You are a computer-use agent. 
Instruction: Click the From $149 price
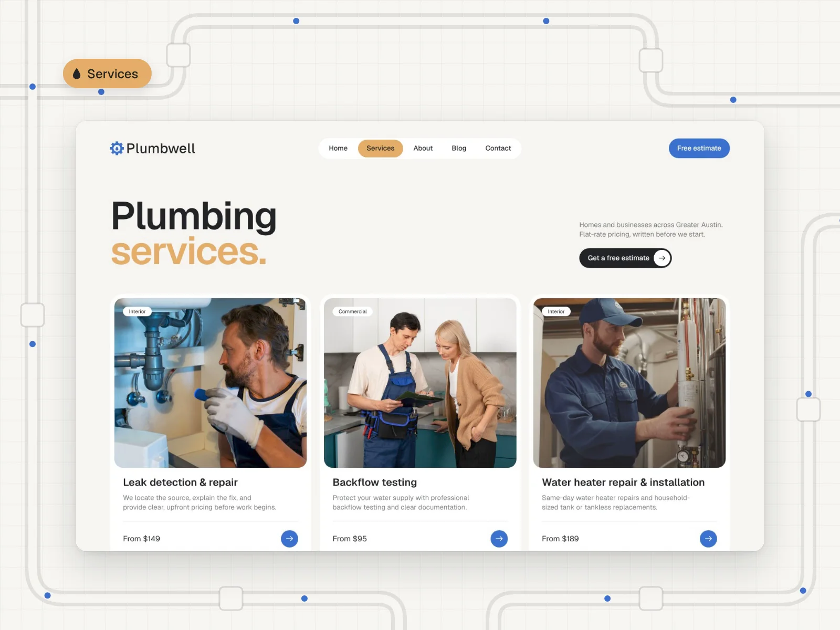click(x=141, y=539)
